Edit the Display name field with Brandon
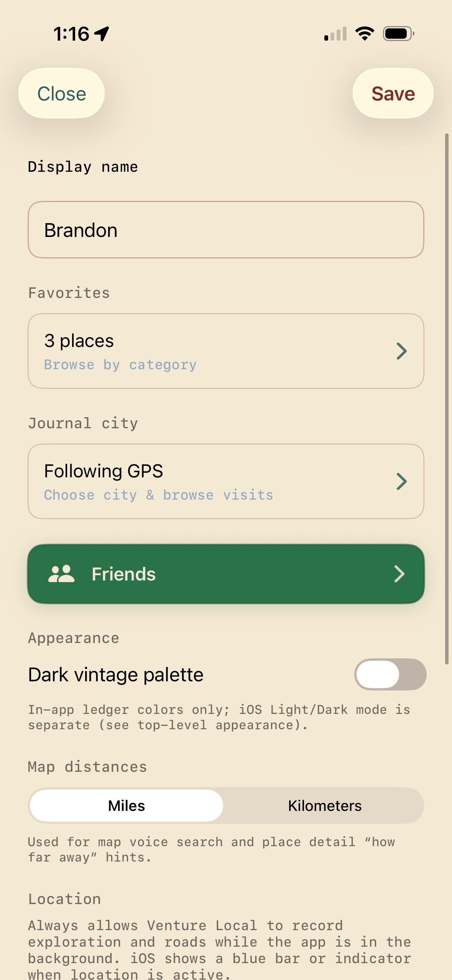Image resolution: width=452 pixels, height=980 pixels. pyautogui.click(x=226, y=230)
